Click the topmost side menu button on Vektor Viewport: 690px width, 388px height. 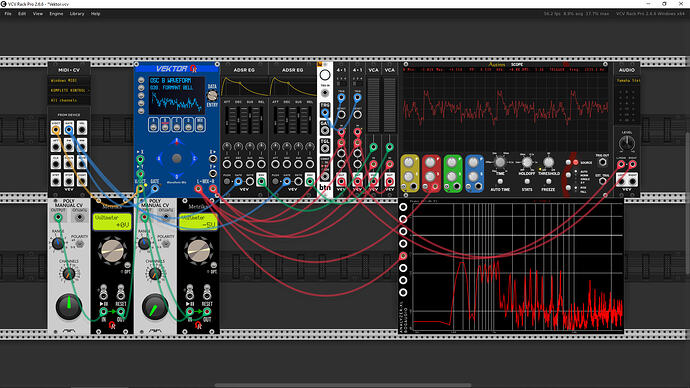pyautogui.click(x=141, y=80)
